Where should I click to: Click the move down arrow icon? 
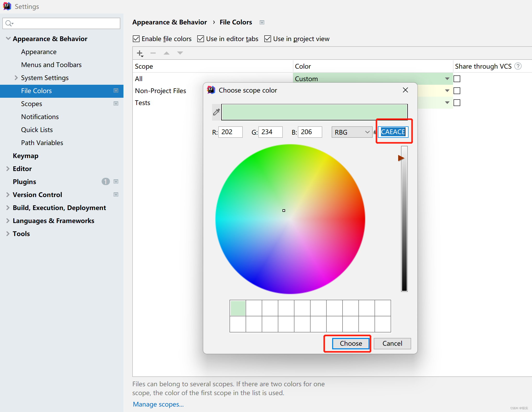coord(180,53)
